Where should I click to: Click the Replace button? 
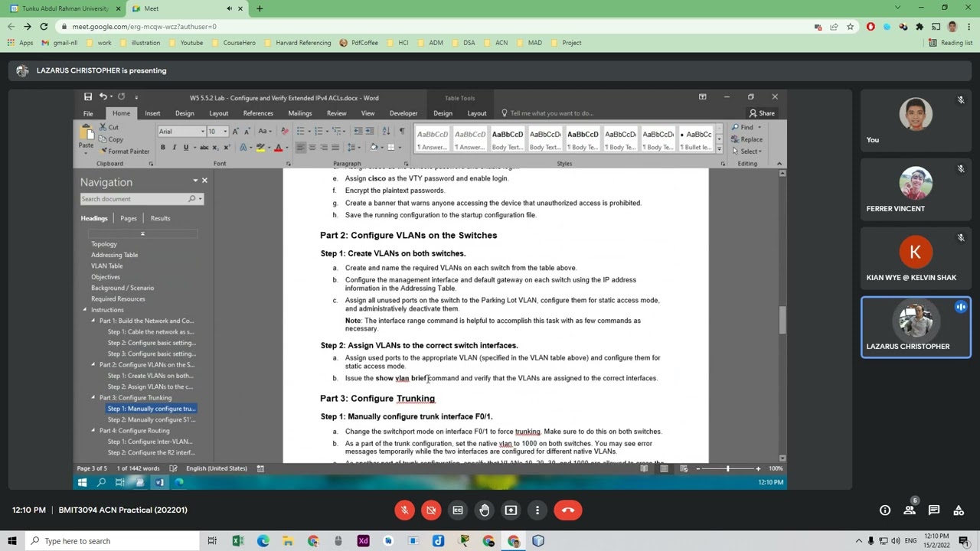click(746, 139)
